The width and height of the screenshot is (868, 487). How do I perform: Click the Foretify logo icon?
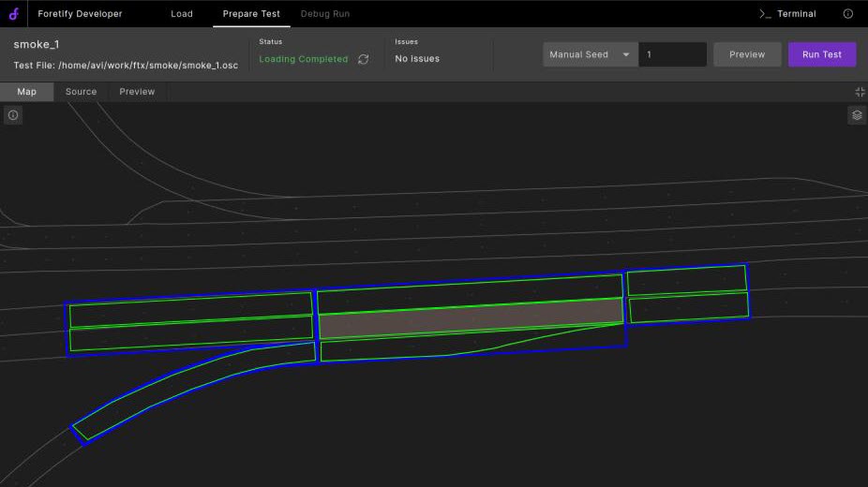pos(14,14)
